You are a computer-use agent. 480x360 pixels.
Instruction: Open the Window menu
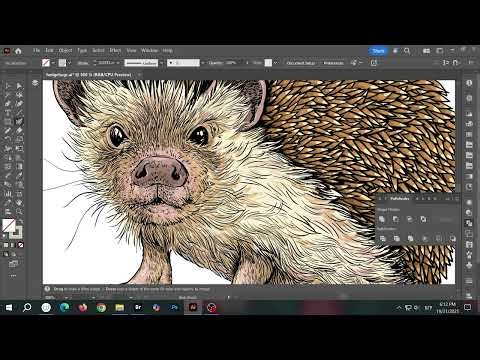[150, 51]
